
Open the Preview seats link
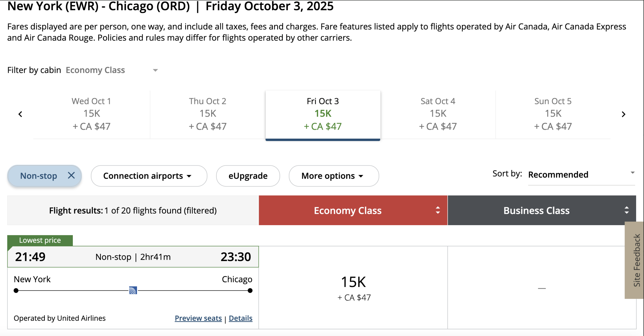[x=198, y=318]
